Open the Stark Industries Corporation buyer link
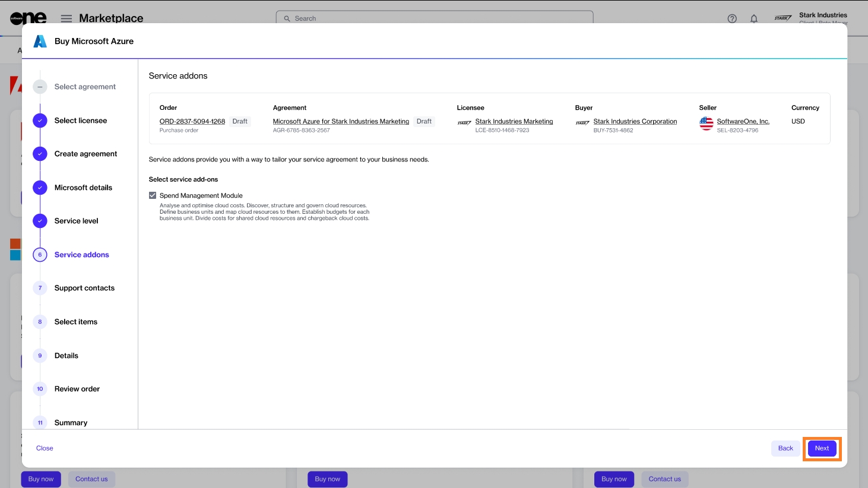 (x=635, y=121)
